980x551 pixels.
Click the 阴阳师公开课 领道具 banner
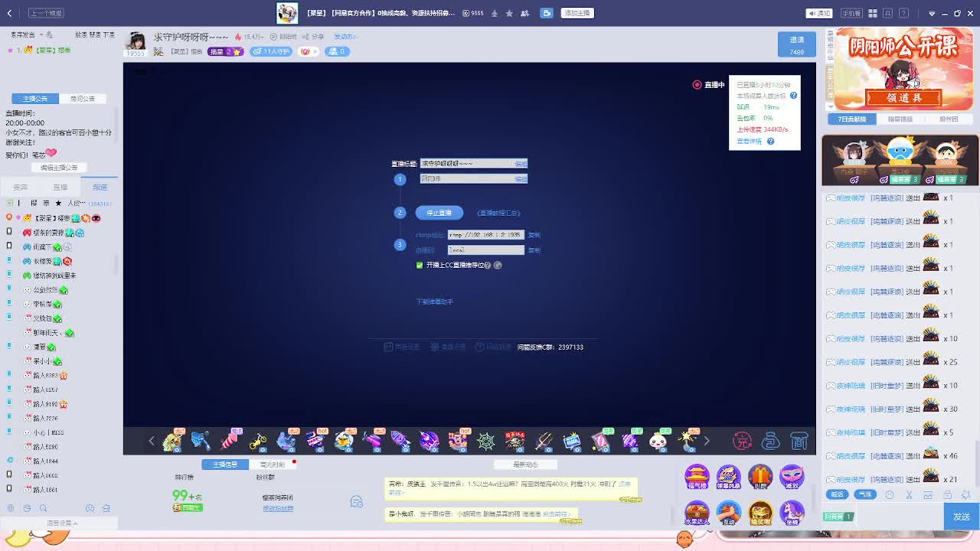(904, 70)
